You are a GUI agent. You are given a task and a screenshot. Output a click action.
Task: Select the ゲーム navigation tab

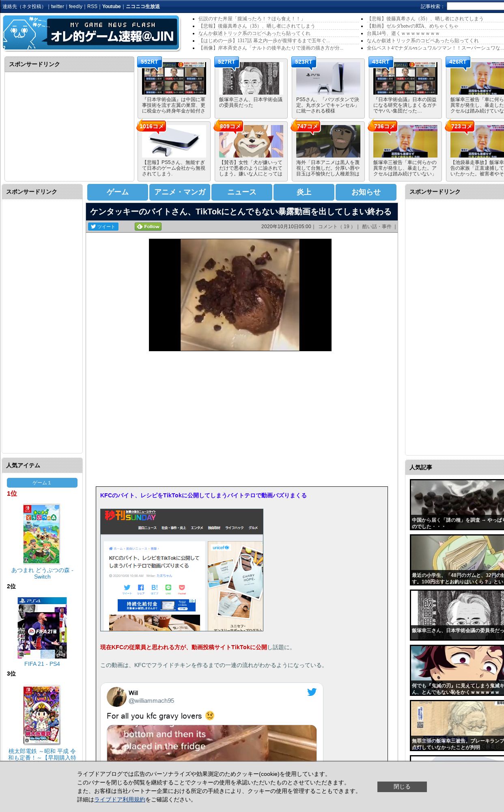point(118,192)
